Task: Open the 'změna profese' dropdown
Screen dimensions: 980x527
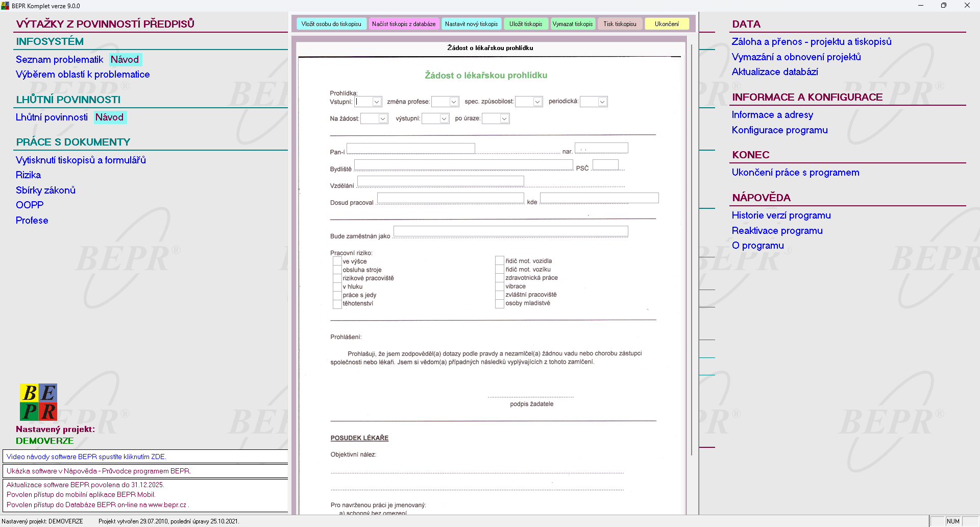Action: [x=453, y=102]
